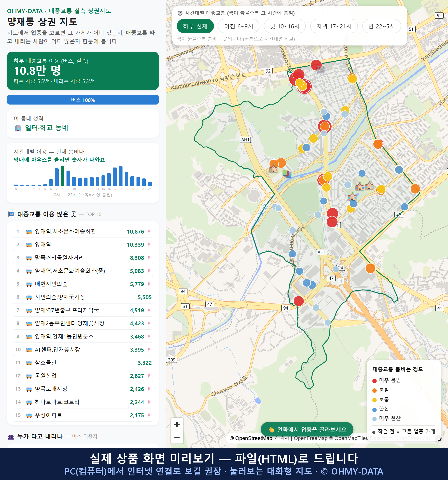Switch to the 낮 10~16시 time filter

285,26
